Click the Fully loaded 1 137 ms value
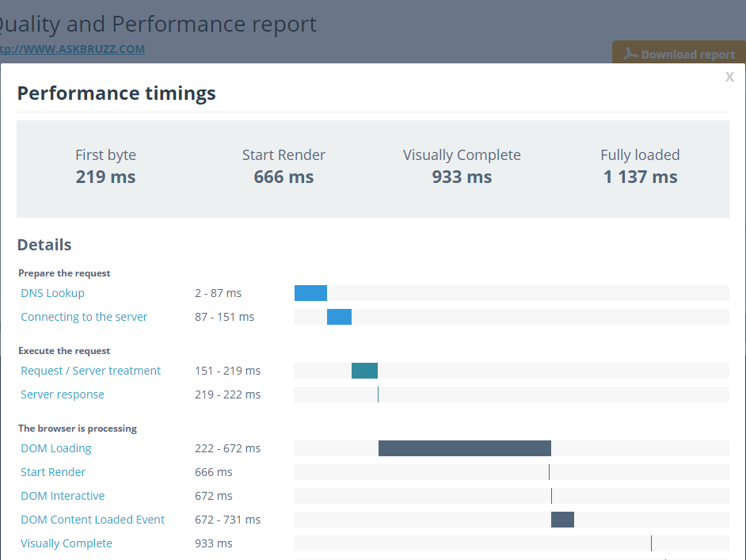This screenshot has height=560, width=746. [x=641, y=177]
